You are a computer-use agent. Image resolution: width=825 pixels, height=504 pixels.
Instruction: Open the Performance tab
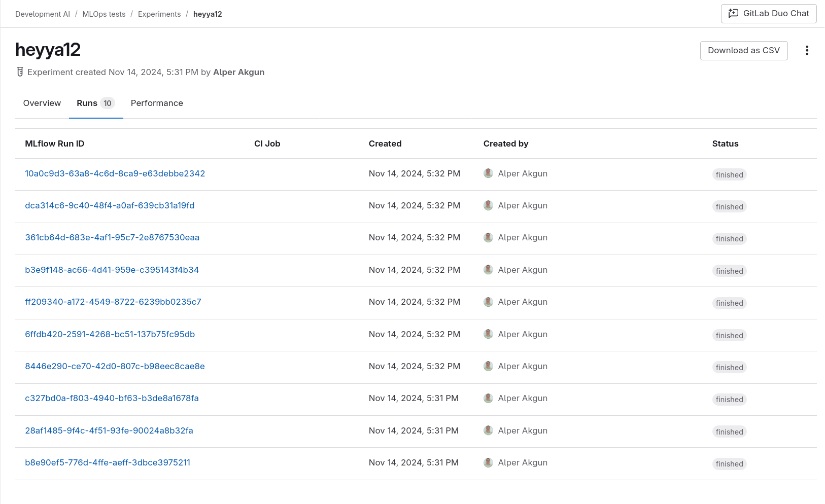click(156, 103)
